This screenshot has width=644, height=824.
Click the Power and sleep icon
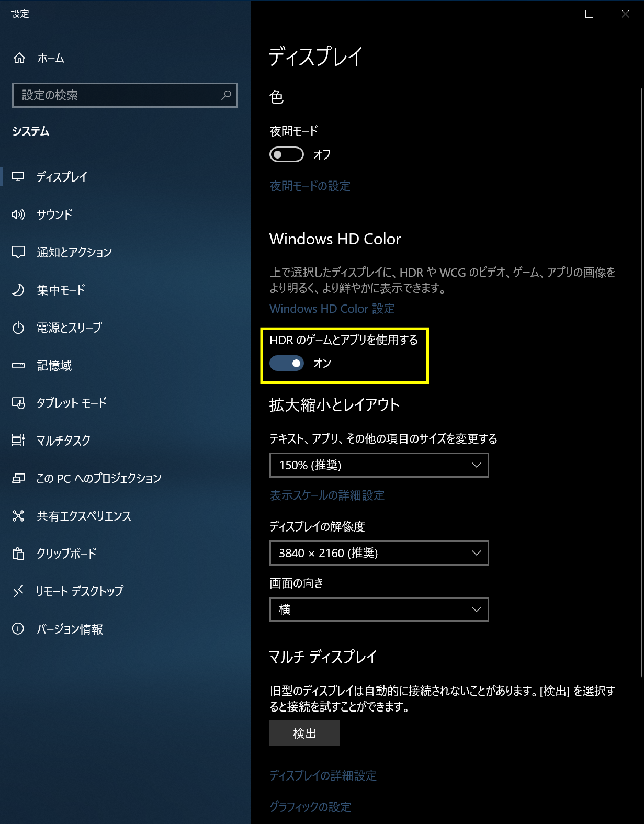point(18,328)
